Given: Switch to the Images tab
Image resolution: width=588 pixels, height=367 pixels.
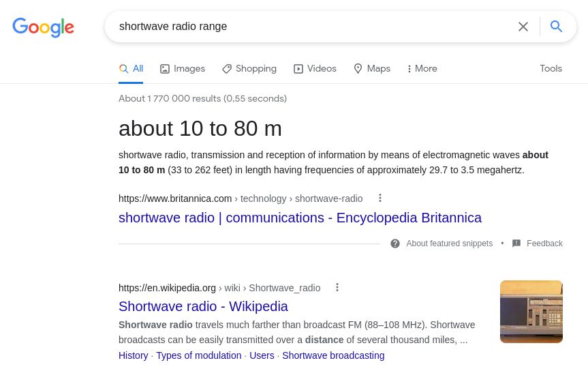Looking at the screenshot, I should (183, 69).
